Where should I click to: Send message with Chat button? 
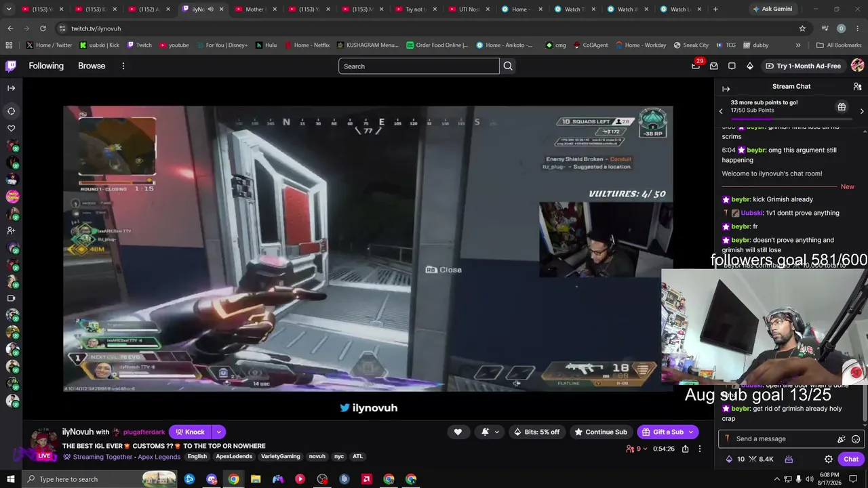pyautogui.click(x=851, y=459)
